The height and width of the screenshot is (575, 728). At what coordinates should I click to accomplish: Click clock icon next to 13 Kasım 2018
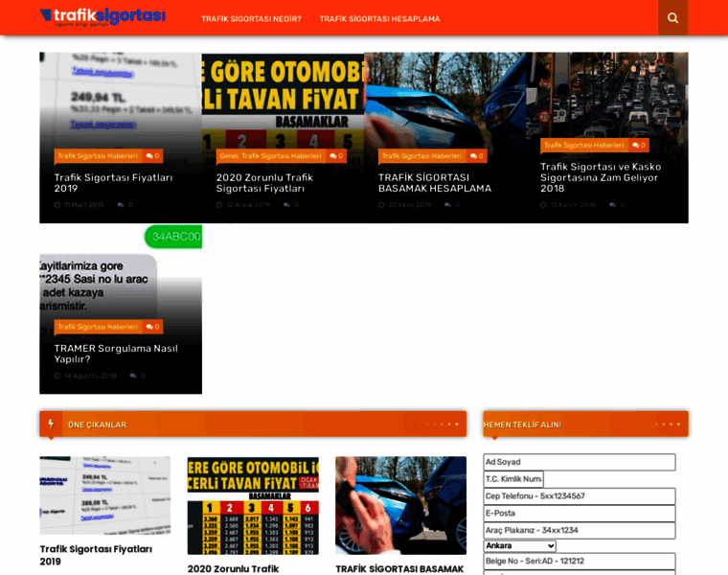click(543, 205)
